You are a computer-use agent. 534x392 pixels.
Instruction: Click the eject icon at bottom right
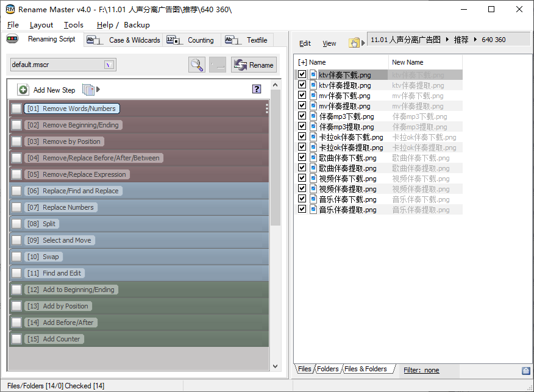525,371
